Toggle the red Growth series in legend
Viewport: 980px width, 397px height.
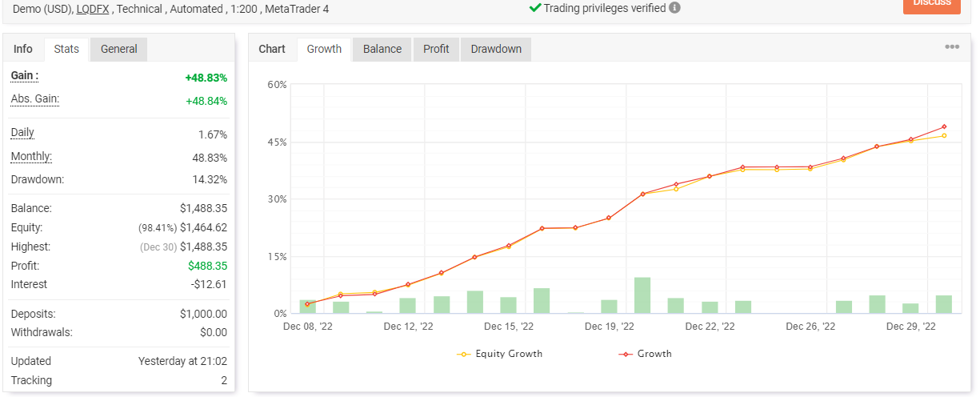tap(646, 354)
